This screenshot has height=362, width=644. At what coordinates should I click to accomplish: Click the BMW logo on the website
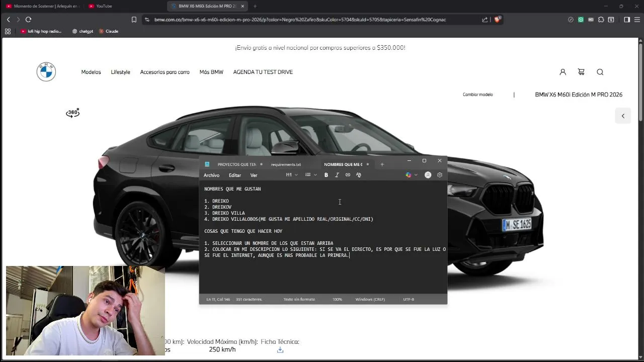click(46, 72)
